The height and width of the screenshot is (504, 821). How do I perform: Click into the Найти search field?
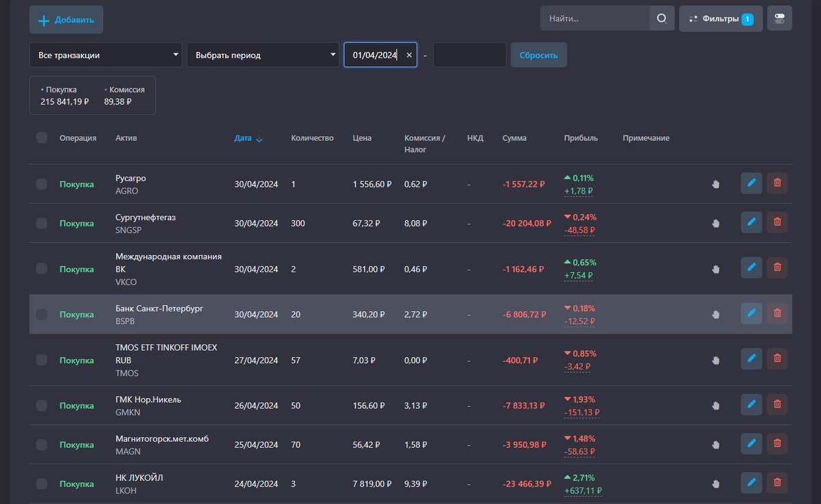coord(595,18)
